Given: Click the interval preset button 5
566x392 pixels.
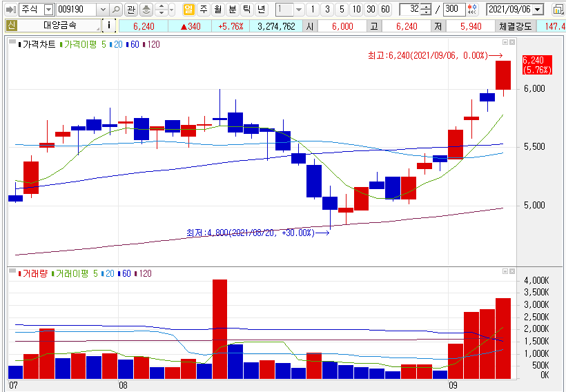Looking at the screenshot, I should 342,10.
